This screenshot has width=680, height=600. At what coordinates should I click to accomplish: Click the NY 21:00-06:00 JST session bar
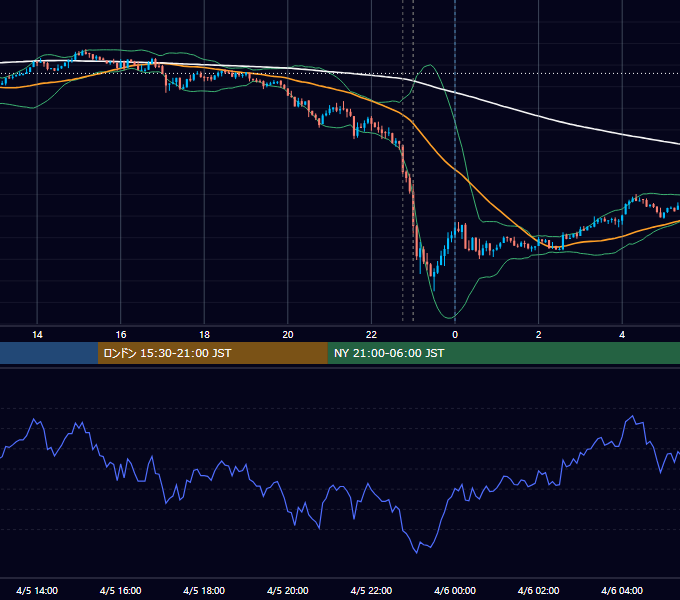click(503, 353)
